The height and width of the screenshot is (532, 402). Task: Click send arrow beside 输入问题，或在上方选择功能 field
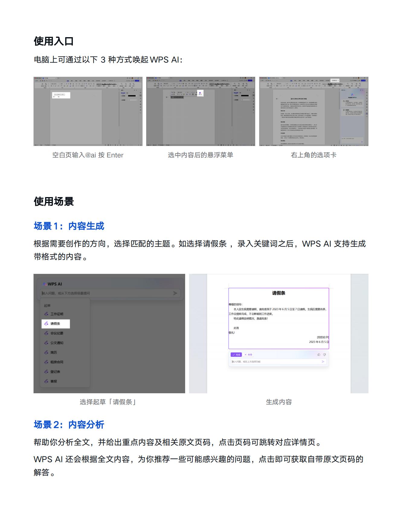[323, 362]
